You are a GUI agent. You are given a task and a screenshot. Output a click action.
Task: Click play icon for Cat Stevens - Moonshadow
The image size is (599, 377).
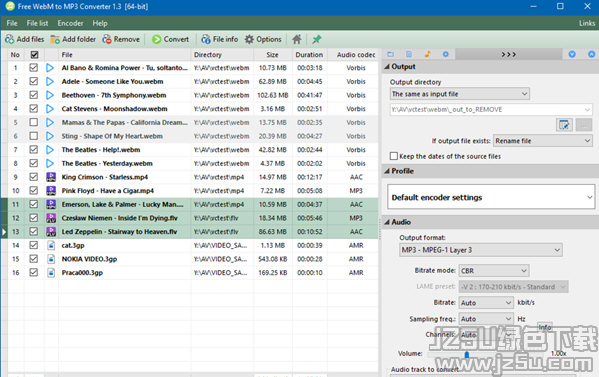point(50,109)
